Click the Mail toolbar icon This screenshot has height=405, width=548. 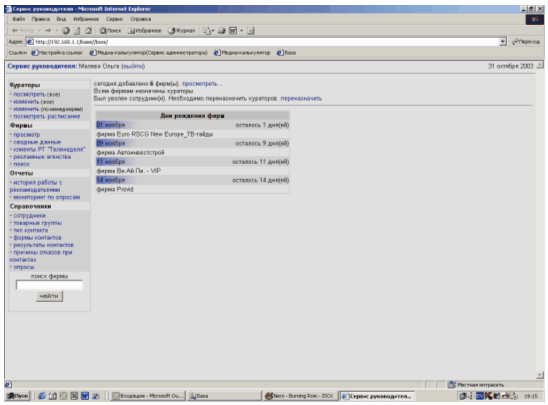pyautogui.click(x=207, y=31)
